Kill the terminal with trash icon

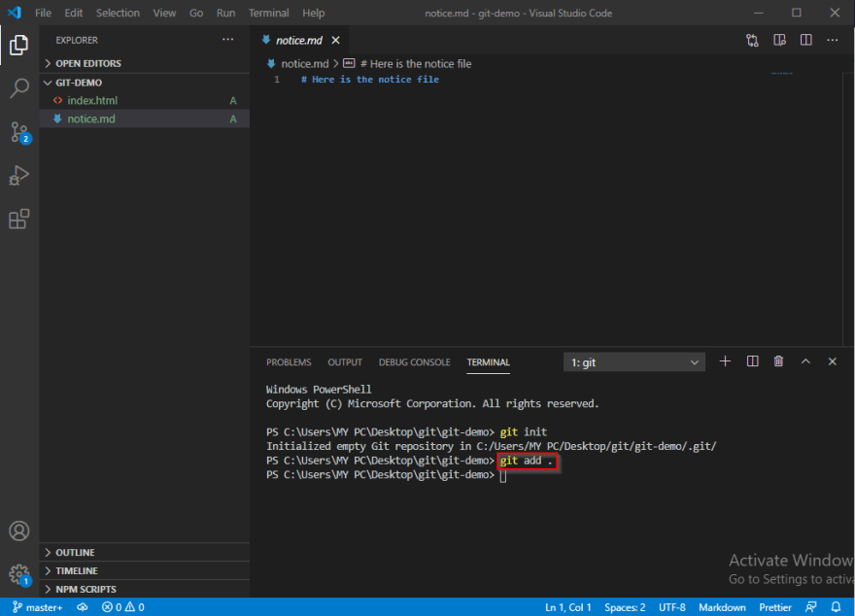pos(778,361)
